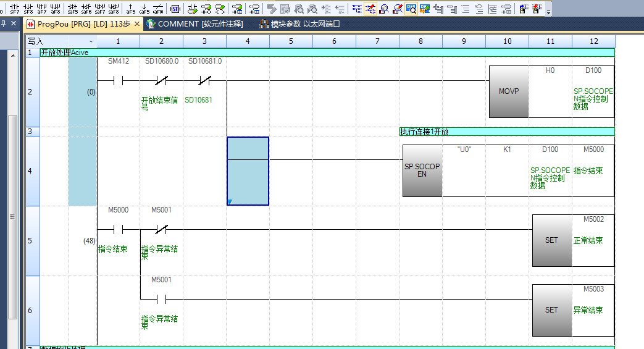This screenshot has width=644, height=349.
Task: Click the left panel pin dropdown icon
Action: point(4,23)
